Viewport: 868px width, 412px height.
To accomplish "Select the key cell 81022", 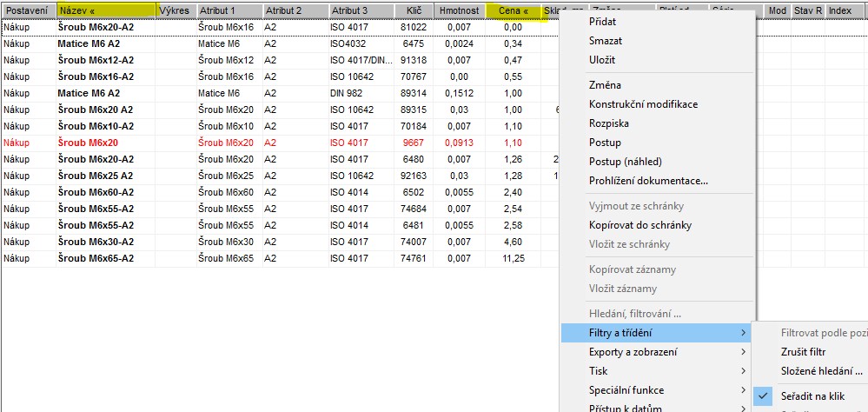I will pos(414,27).
